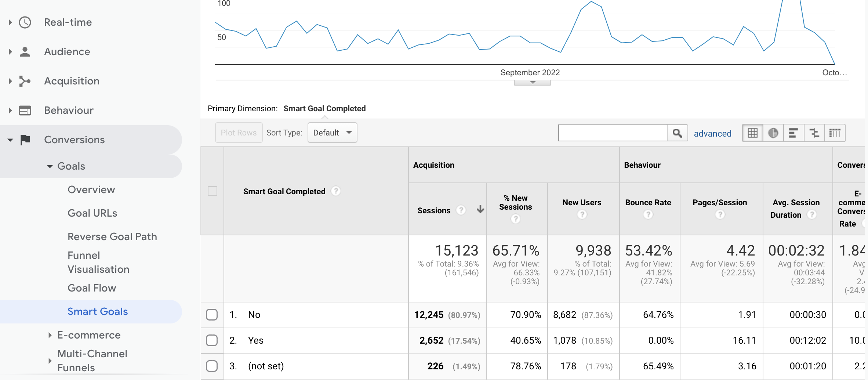This screenshot has width=868, height=380.
Task: Open the Sort Type dropdown
Action: (x=331, y=133)
